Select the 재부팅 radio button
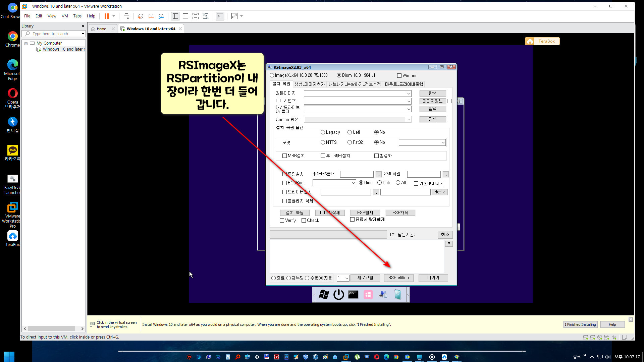The width and height of the screenshot is (644, 362). tap(288, 278)
